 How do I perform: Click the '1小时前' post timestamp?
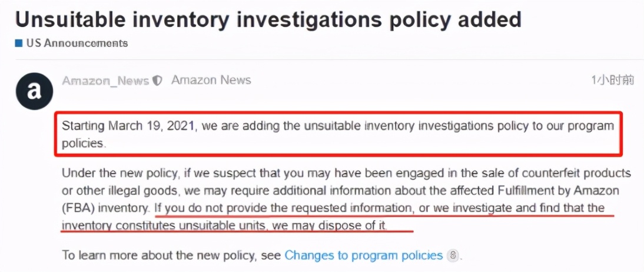tap(612, 80)
